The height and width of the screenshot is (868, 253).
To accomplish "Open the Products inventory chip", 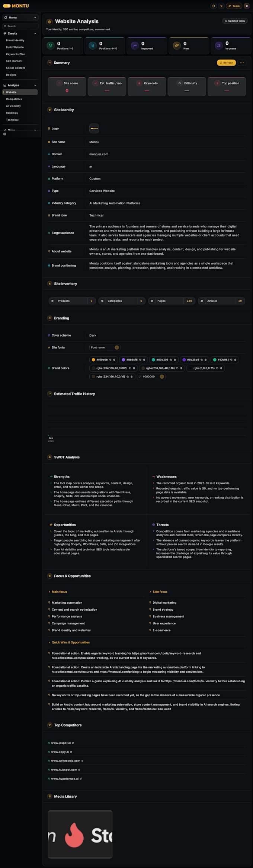I will click(x=72, y=301).
